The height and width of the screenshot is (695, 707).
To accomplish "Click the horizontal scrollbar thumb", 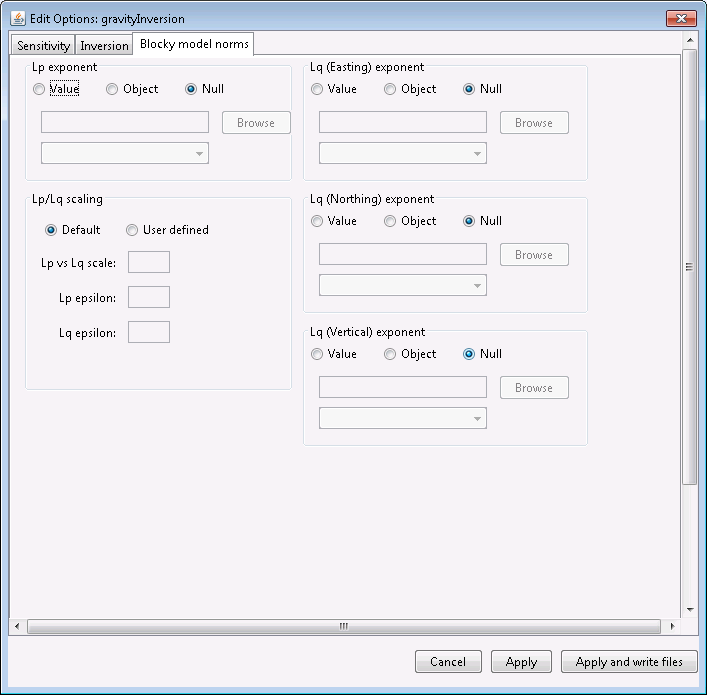I will 344,626.
